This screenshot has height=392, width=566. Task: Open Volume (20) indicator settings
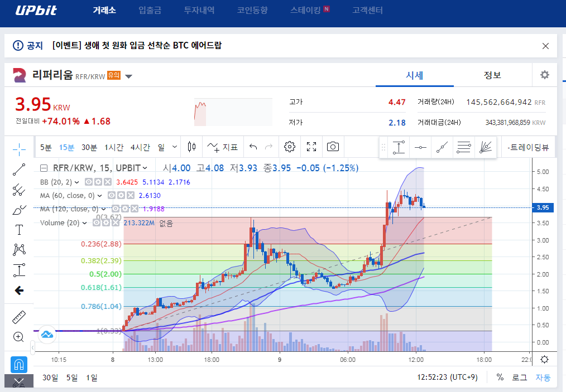pos(105,223)
